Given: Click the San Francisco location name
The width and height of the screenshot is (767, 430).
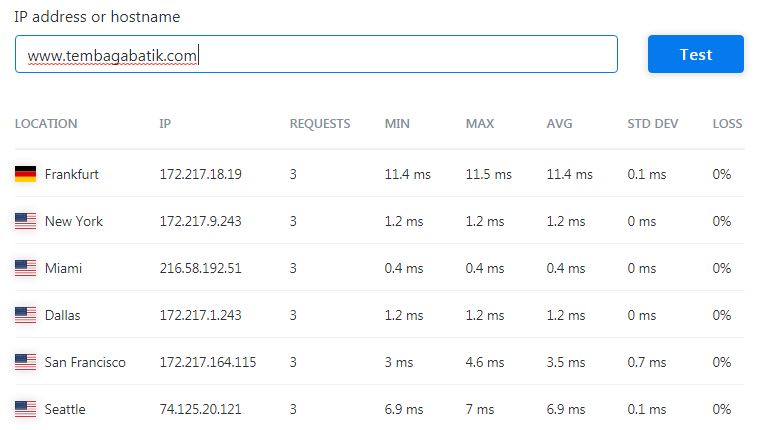Looking at the screenshot, I should pos(85,362).
